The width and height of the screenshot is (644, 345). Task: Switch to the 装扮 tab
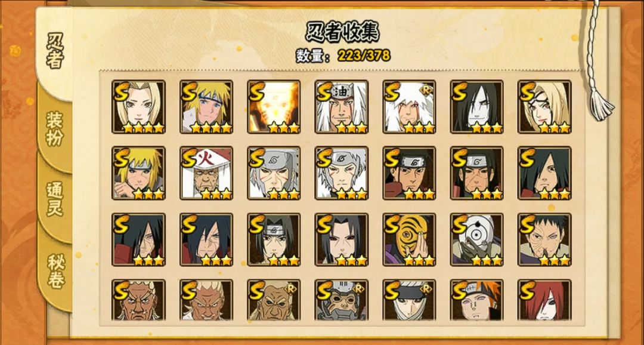(55, 128)
